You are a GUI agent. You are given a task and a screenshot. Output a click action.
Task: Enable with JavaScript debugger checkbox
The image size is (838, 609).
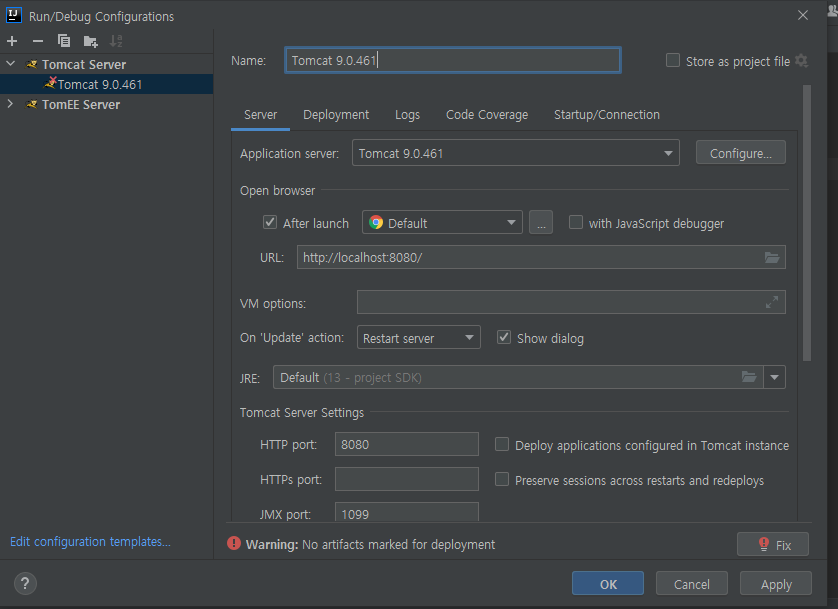576,222
